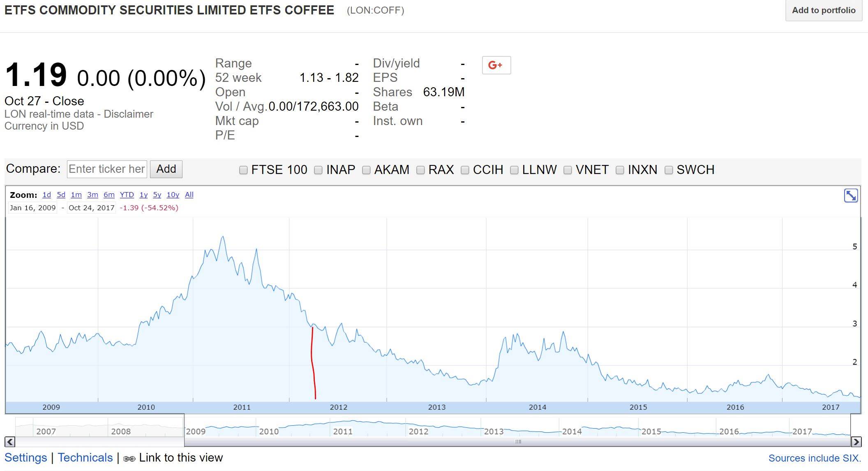Open the Technicals link
Viewport: 868px width, 471px height.
85,457
